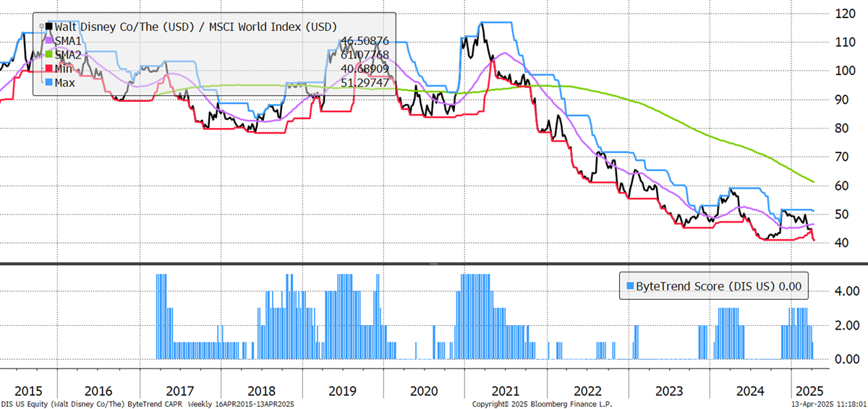Click the red Min legend swatch
This screenshot has height=409, width=868.
click(x=49, y=69)
